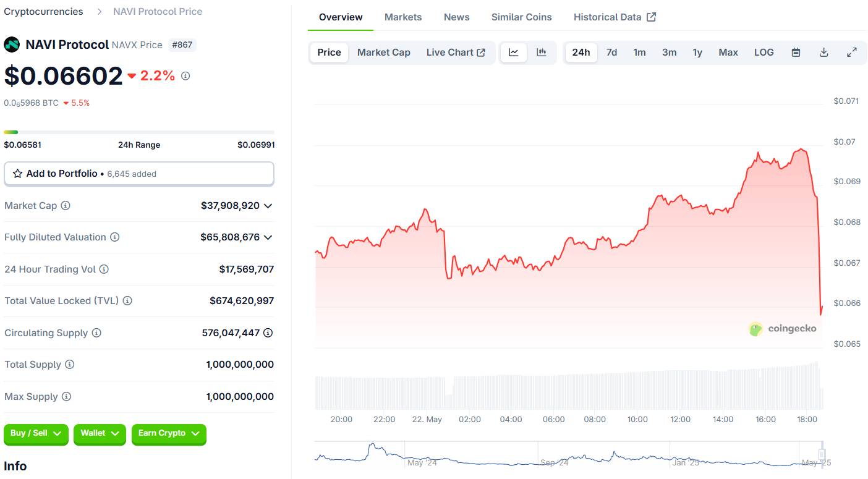This screenshot has width=868, height=479.
Task: Click the #867 rank badge
Action: click(182, 45)
